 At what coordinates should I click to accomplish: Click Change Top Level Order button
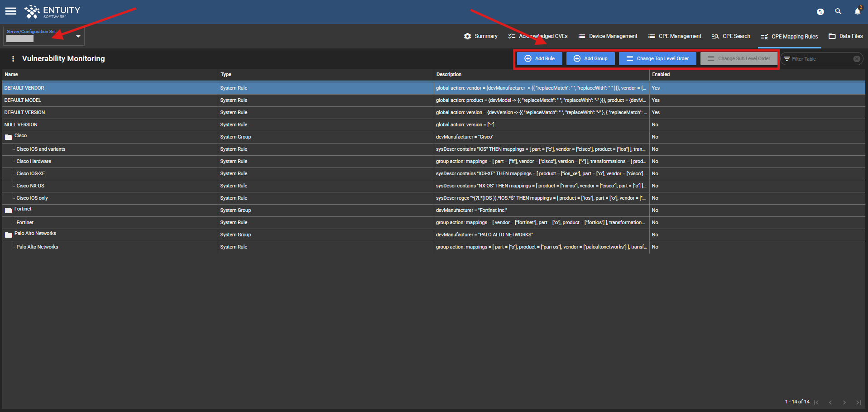point(657,58)
